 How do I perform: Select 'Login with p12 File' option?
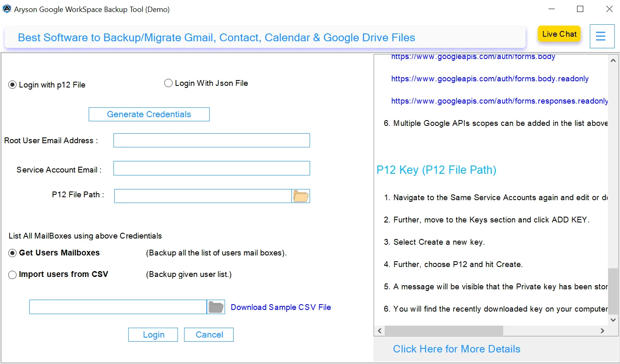[13, 85]
